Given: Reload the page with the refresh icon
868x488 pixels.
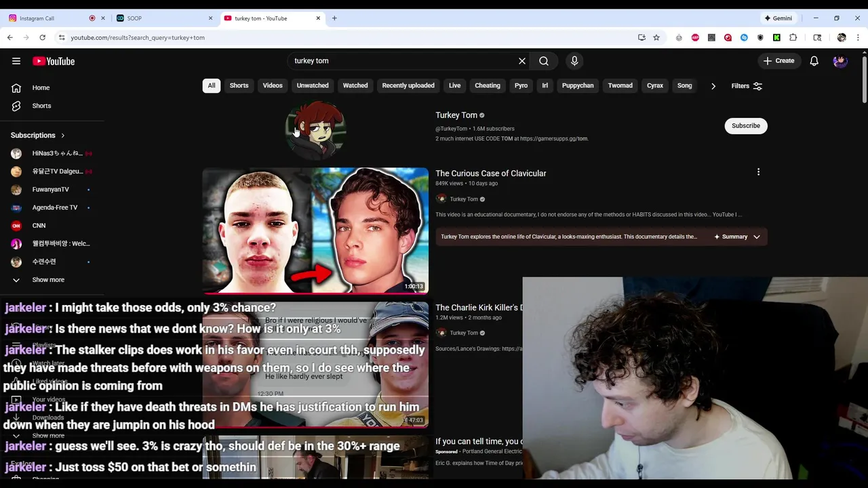Looking at the screenshot, I should 42,37.
